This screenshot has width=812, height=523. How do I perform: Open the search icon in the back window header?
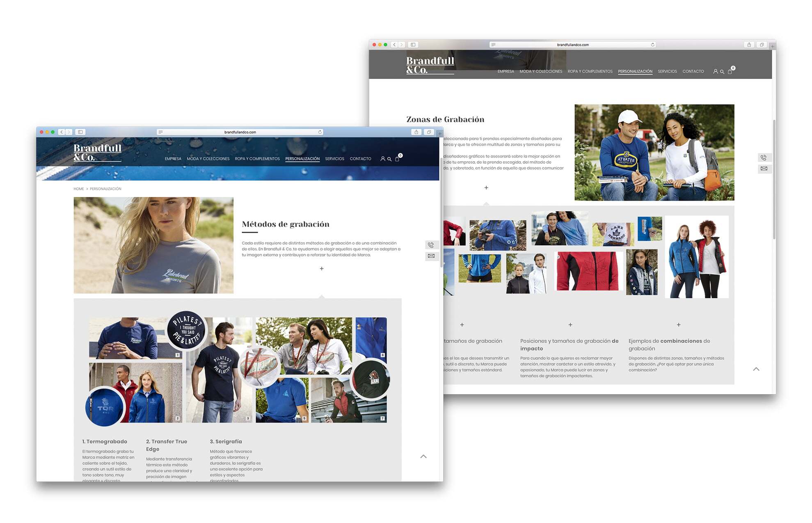(722, 71)
